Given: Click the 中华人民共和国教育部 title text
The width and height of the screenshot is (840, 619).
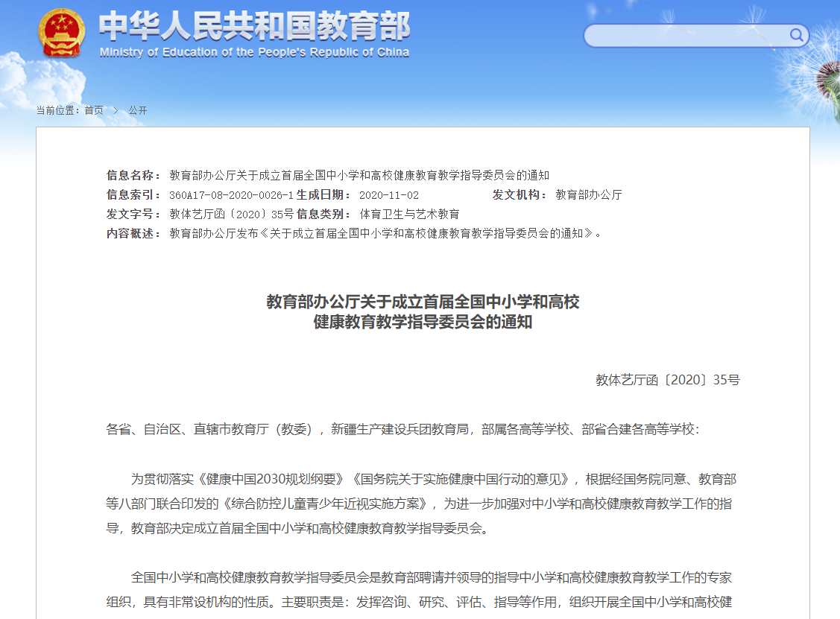Looking at the screenshot, I should pyautogui.click(x=253, y=26).
